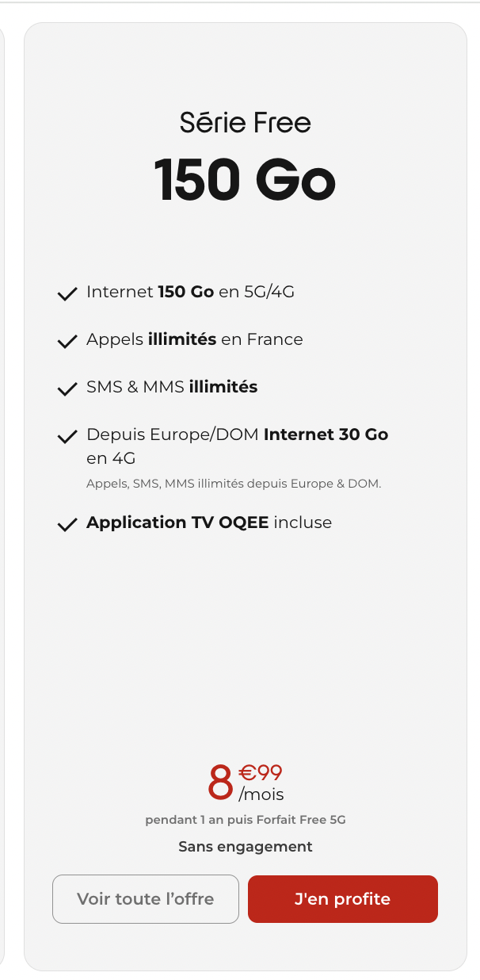Click the "Sans engagement" label

pos(246,846)
